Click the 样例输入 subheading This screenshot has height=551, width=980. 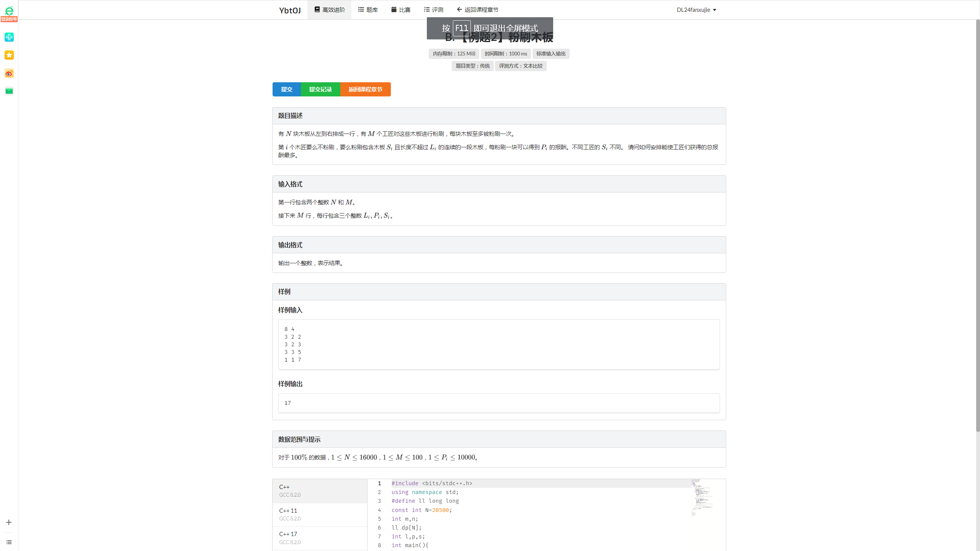[290, 310]
